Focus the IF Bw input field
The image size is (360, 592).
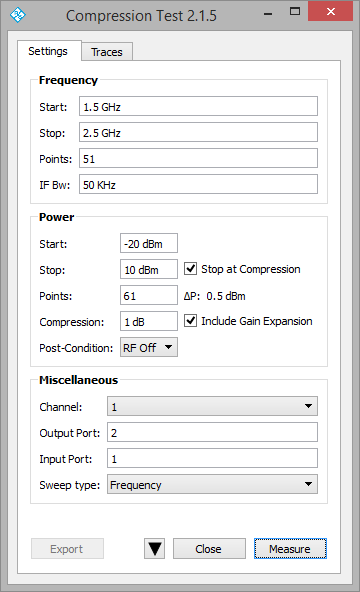pos(198,184)
